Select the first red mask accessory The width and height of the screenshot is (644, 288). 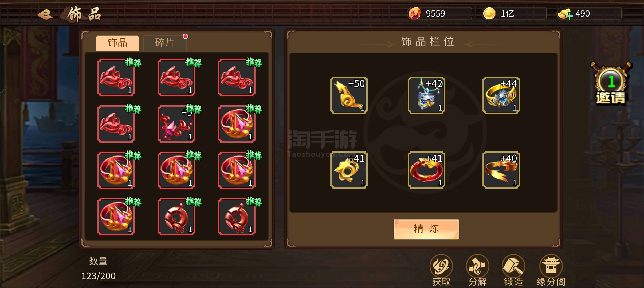[x=116, y=77]
